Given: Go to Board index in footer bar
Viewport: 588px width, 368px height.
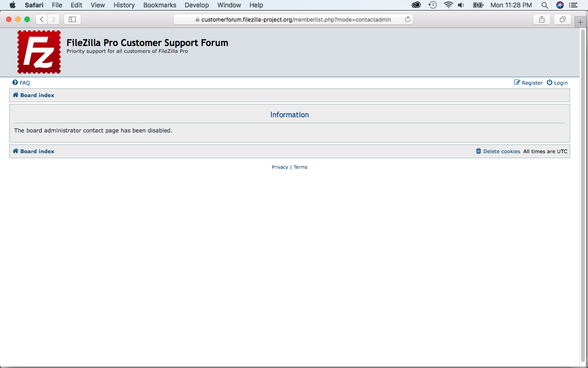Looking at the screenshot, I should pos(34,151).
